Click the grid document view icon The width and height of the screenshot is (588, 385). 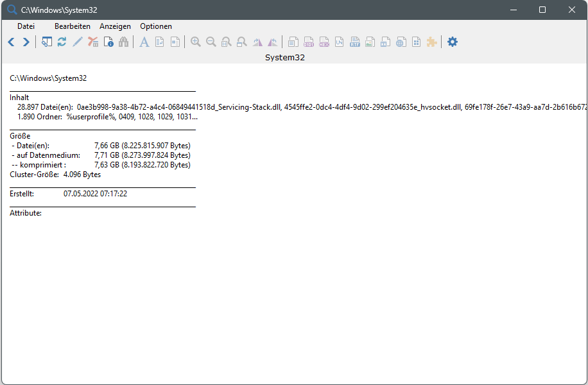[416, 42]
